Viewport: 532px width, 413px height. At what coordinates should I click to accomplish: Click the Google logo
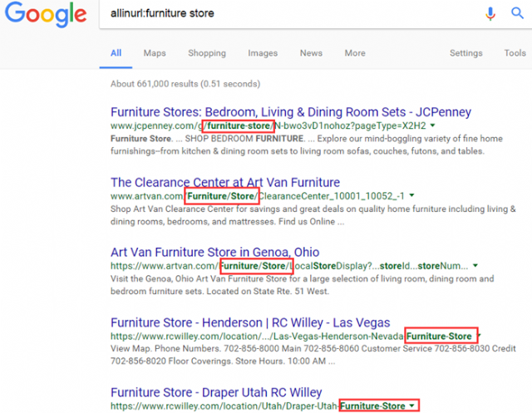(46, 15)
